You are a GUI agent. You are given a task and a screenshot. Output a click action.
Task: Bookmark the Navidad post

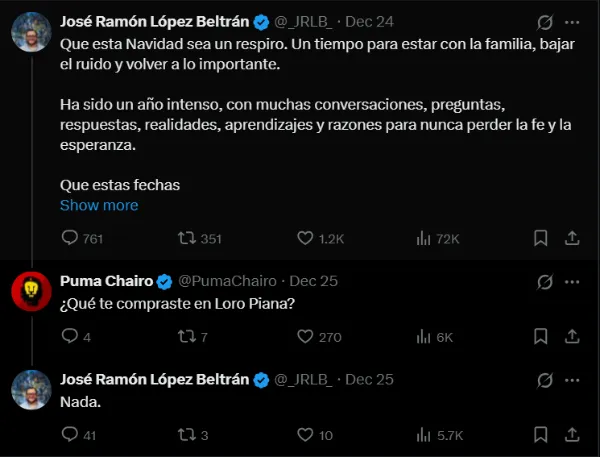point(540,239)
